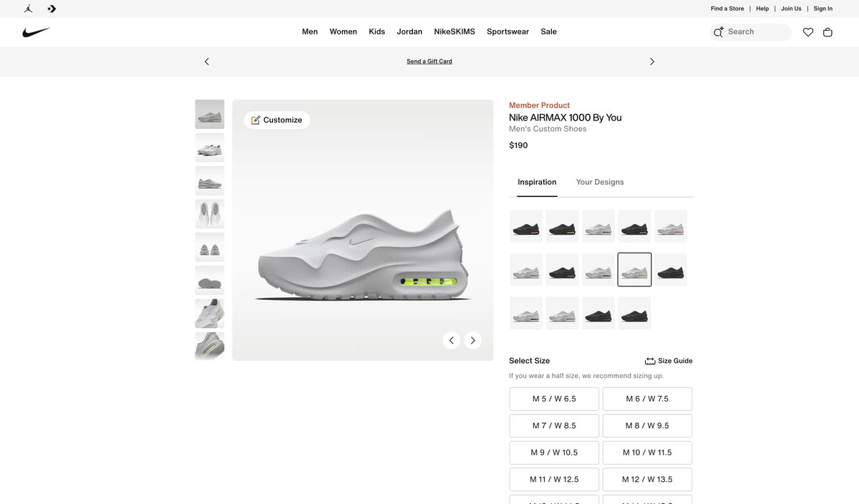Open the Jordan navigation menu
The width and height of the screenshot is (859, 504).
(x=409, y=31)
